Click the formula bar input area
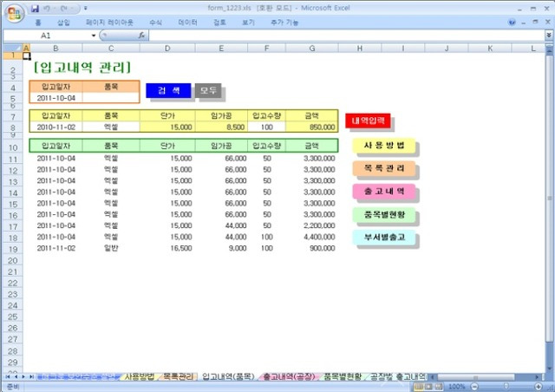Image resolution: width=555 pixels, height=392 pixels. click(x=347, y=36)
